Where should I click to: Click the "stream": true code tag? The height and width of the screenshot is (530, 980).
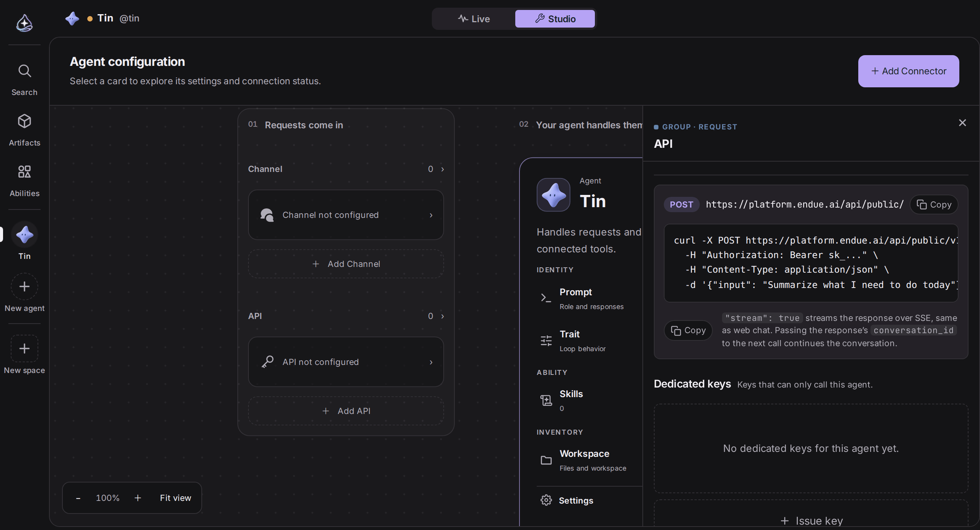(762, 318)
